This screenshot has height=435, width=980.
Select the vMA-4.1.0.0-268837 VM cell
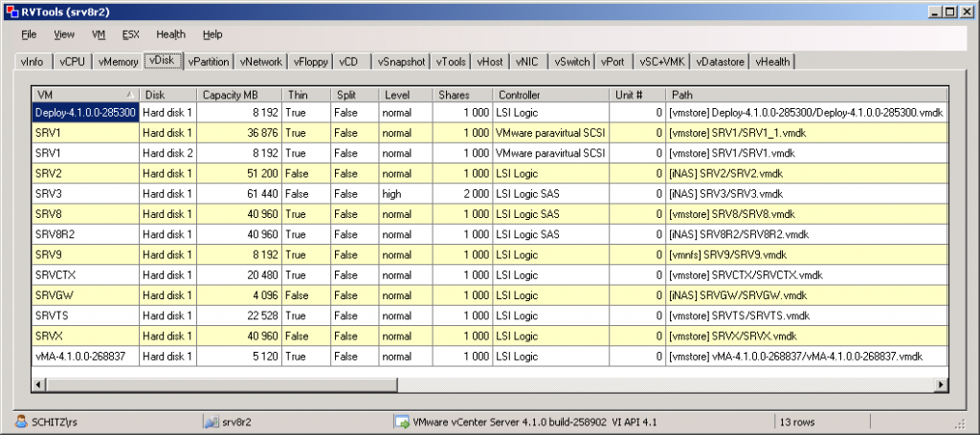pos(85,357)
